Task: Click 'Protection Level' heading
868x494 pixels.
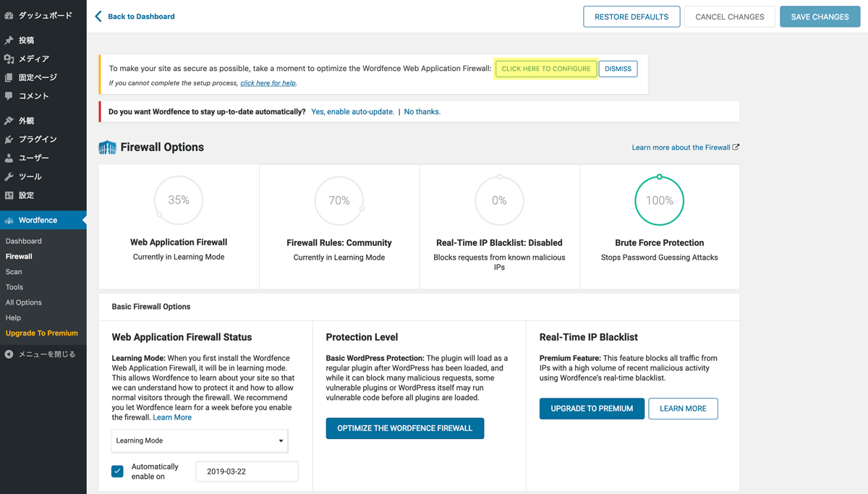Action: click(x=362, y=337)
